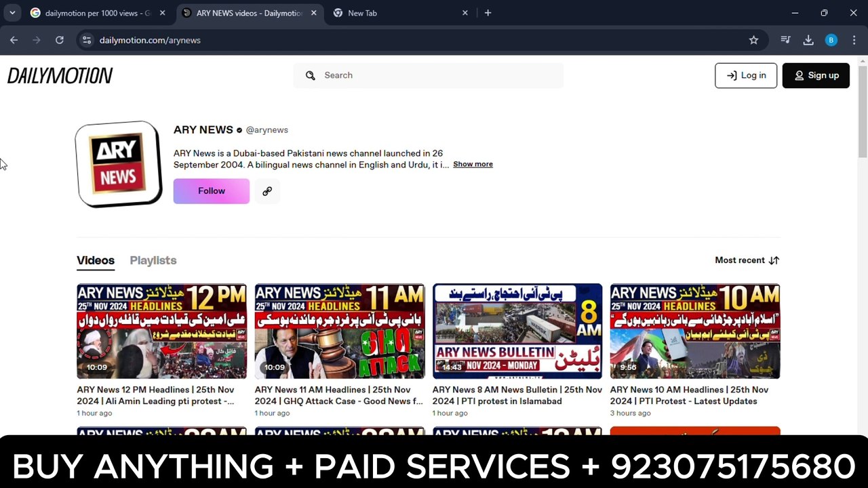This screenshot has height=488, width=868.
Task: Switch to the Playlists tab
Action: click(153, 260)
